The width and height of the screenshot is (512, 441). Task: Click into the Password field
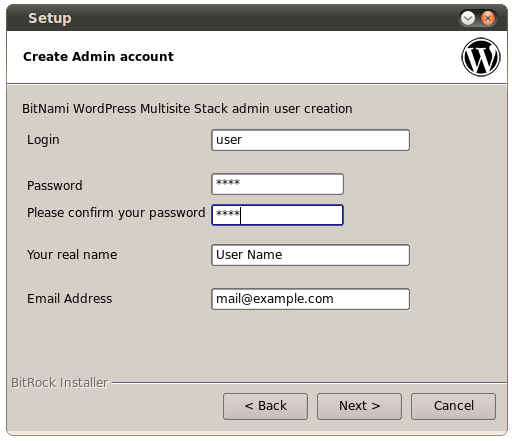tap(277, 184)
